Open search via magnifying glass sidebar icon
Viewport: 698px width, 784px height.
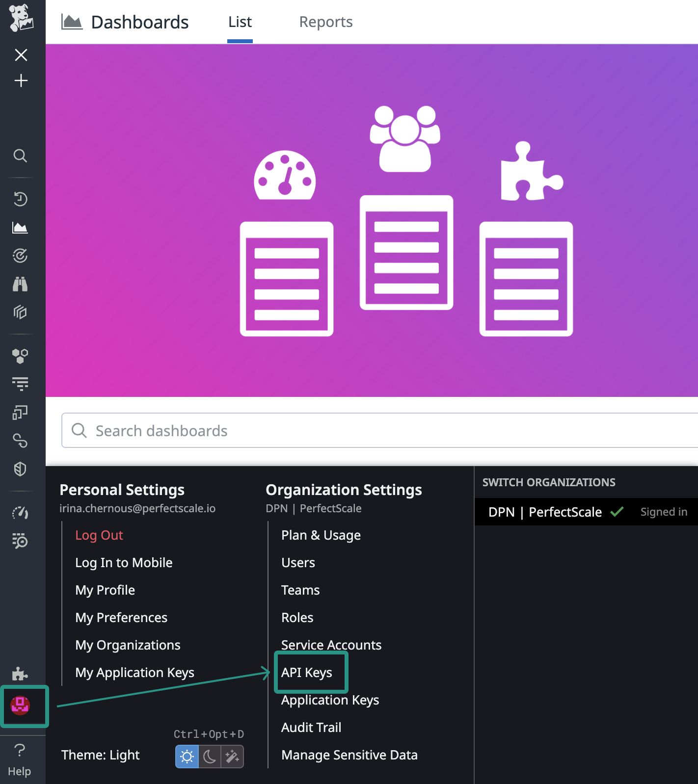coord(20,156)
